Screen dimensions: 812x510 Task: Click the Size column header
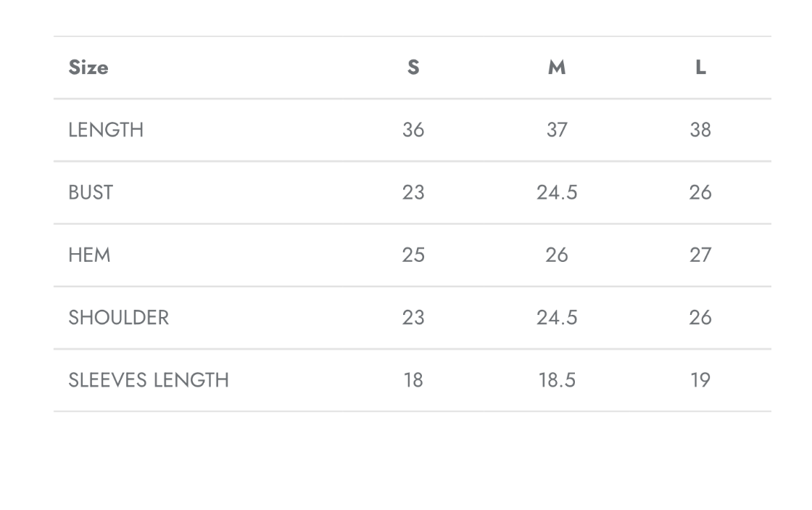point(88,67)
